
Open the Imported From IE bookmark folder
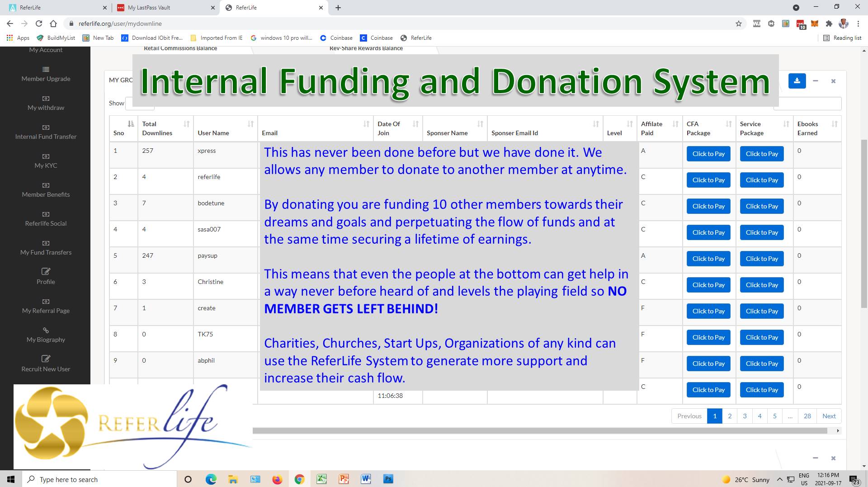click(217, 38)
